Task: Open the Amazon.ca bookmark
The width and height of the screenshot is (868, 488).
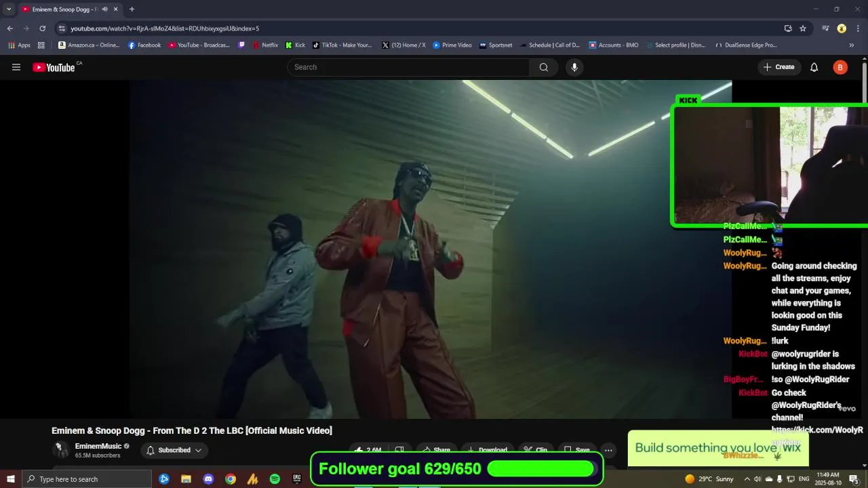Action: (89, 45)
